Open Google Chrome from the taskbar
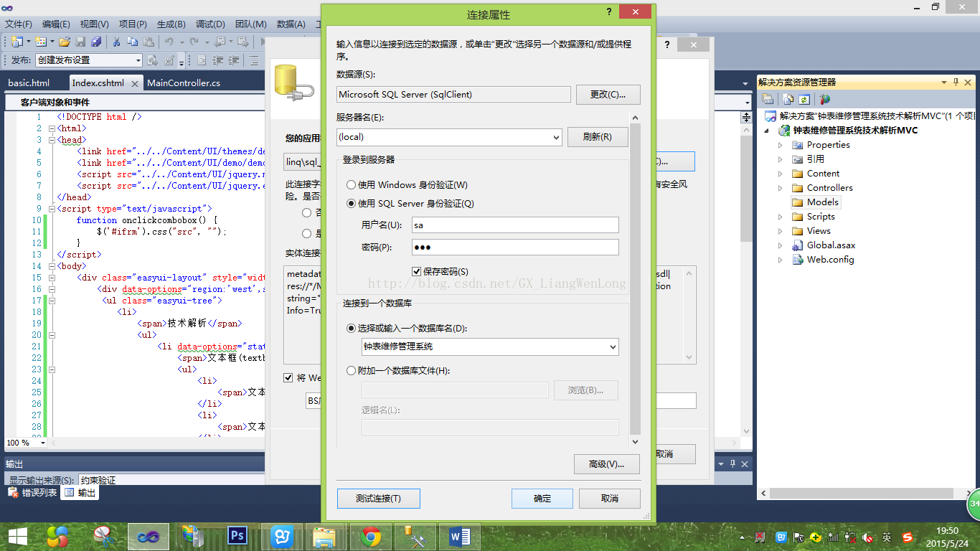Screen dimensions: 980x551 [x=371, y=536]
